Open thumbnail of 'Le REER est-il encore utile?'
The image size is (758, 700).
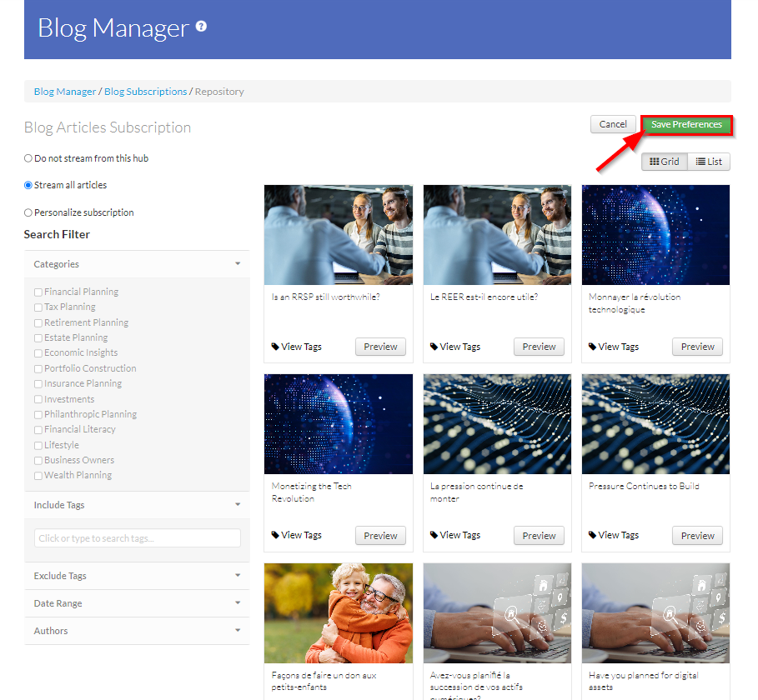497,235
